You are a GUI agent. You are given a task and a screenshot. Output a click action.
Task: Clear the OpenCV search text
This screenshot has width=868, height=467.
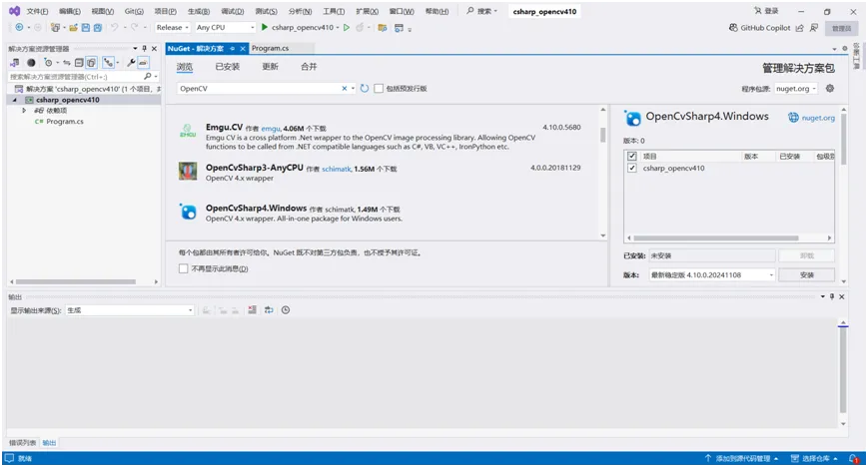345,88
